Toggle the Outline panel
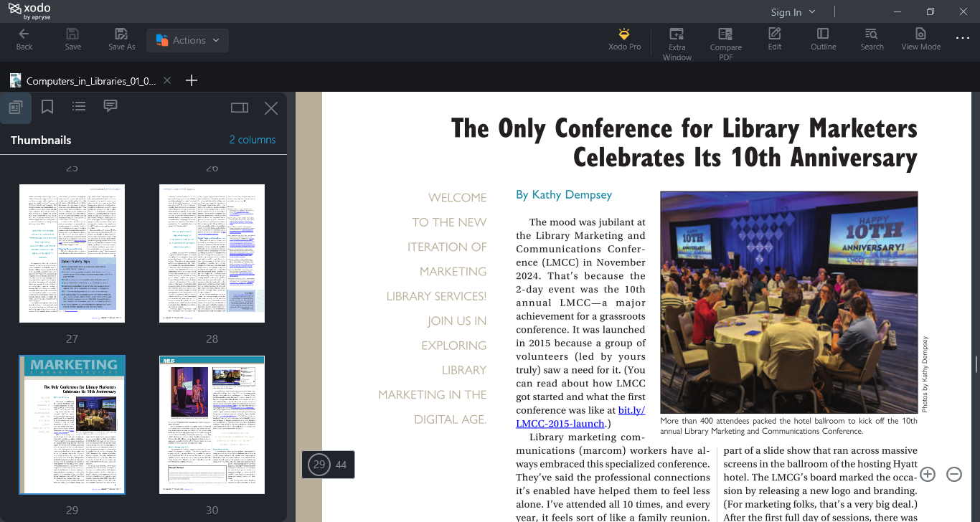The width and height of the screenshot is (980, 522). (x=823, y=39)
